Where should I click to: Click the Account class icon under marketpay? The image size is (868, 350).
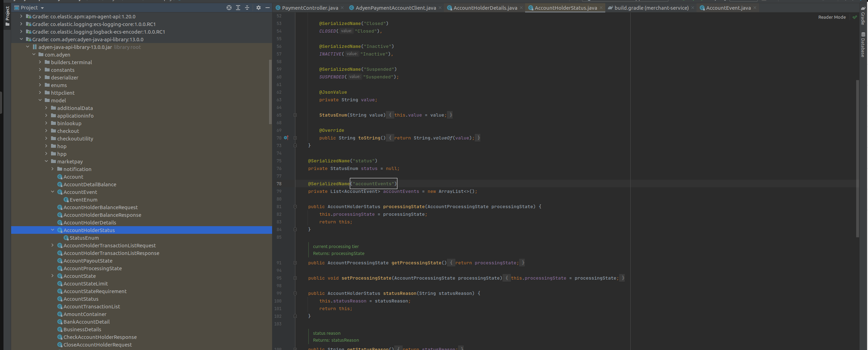click(60, 177)
